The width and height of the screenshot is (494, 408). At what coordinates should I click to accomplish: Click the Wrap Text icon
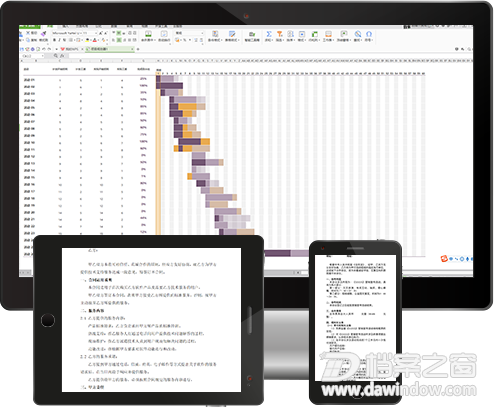point(164,34)
